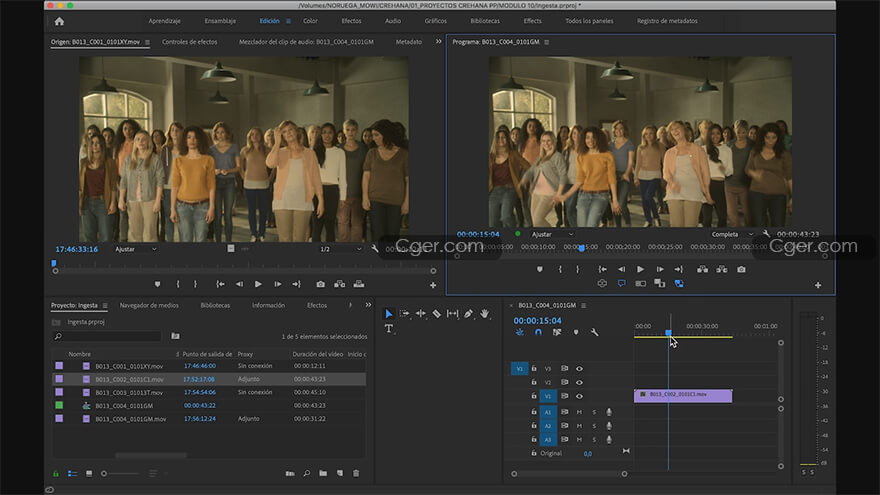880x495 pixels.
Task: Select the Hand tool
Action: click(484, 314)
